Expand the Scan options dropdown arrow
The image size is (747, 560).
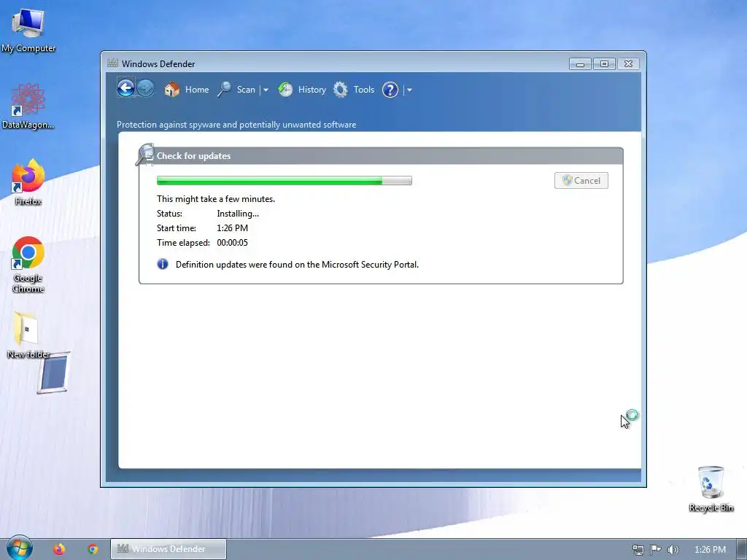coord(266,90)
